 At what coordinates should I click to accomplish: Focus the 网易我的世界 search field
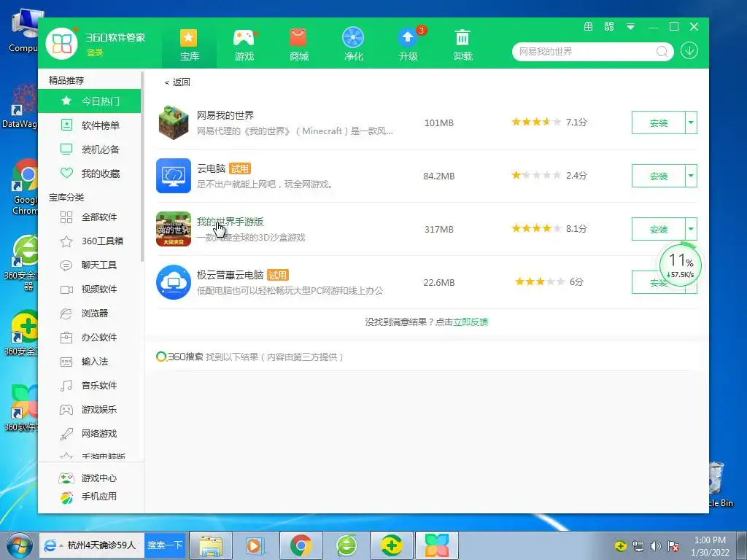(586, 52)
